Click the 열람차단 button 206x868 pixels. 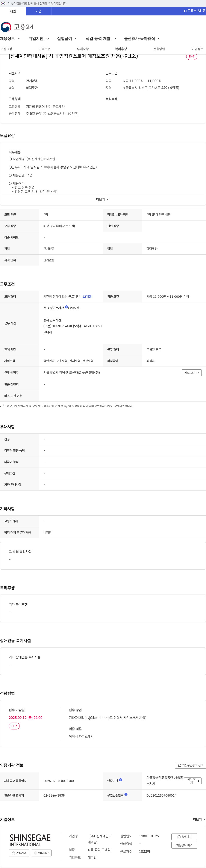point(41,853)
